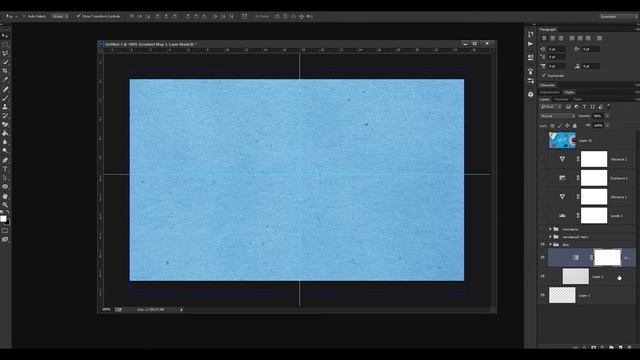Enable the Auto-Select checkbox

coord(24,16)
